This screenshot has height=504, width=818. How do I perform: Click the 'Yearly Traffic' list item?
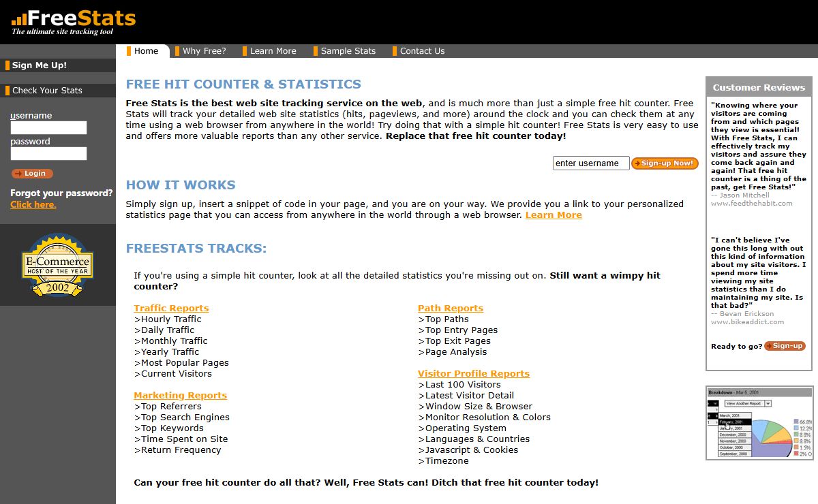tap(166, 352)
